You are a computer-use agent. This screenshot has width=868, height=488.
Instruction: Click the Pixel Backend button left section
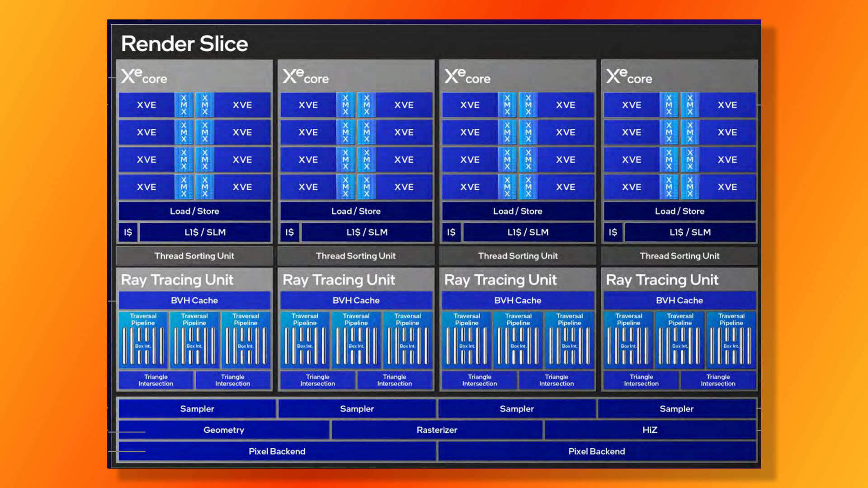[277, 451]
